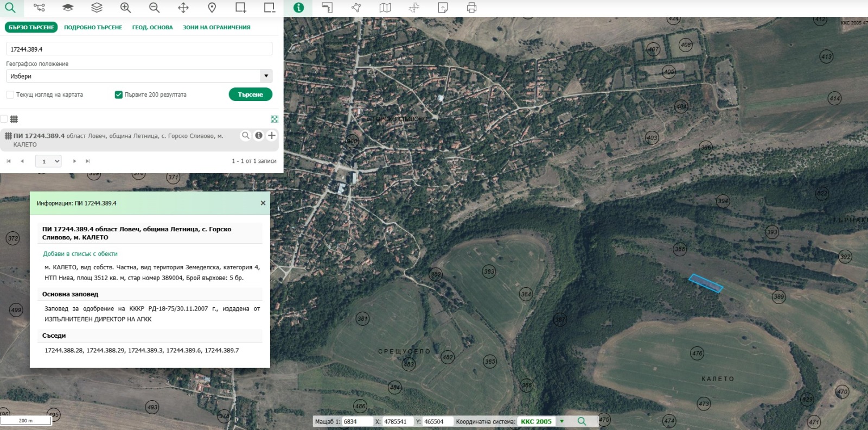Image resolution: width=868 pixels, height=430 pixels.
Task: Select the rectangle remove-selection tool
Action: click(x=270, y=8)
